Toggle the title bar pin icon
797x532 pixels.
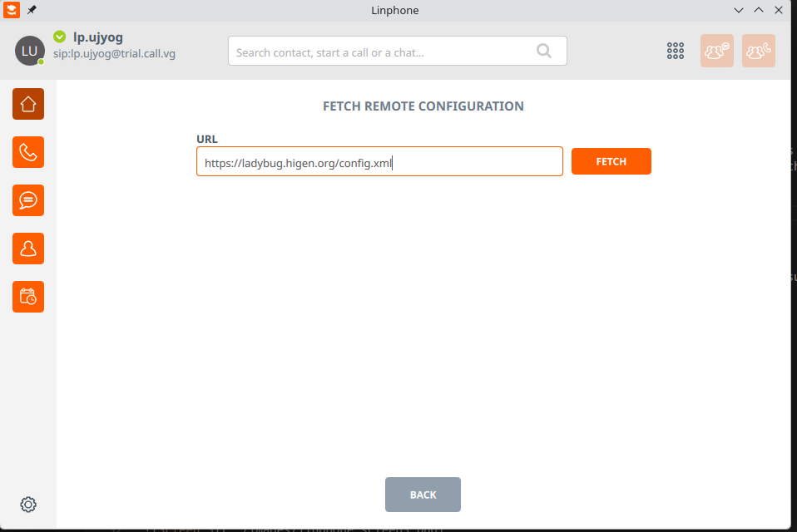[32, 10]
